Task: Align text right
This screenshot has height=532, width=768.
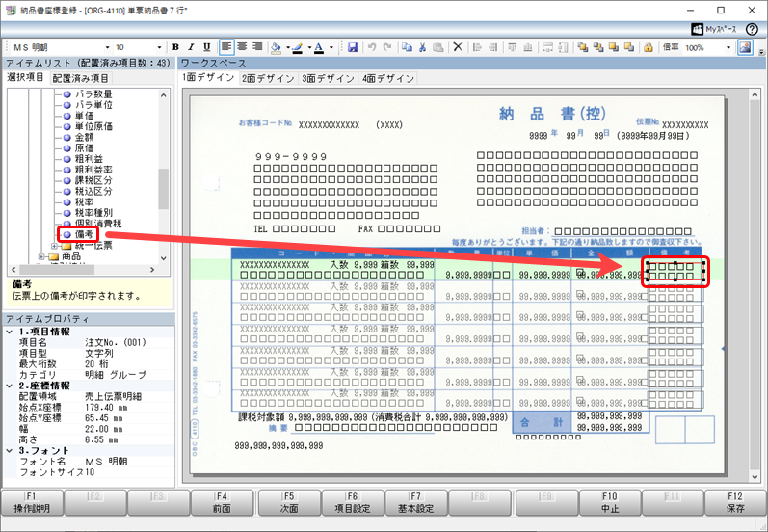Action: [257, 47]
